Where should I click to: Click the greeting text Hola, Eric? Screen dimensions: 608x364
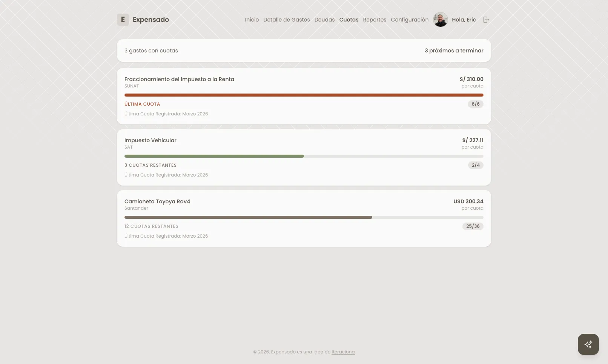[x=464, y=20]
